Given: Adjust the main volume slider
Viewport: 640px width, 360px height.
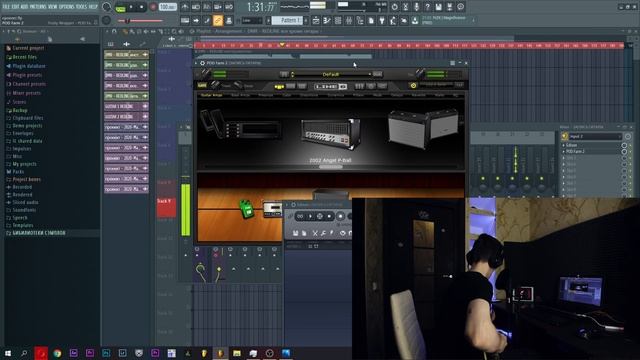Looking at the screenshot, I should click(x=140, y=20).
